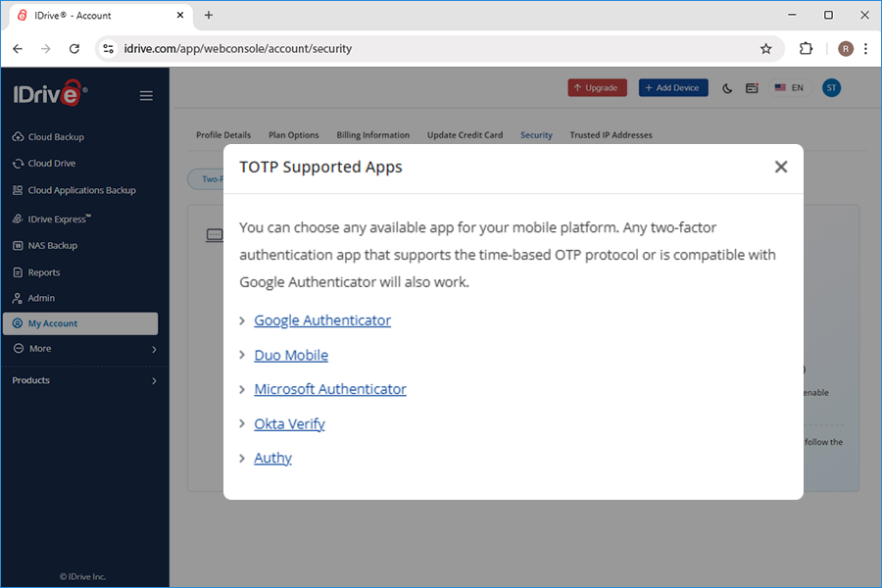The image size is (882, 588).
Task: Select My Account in sidebar
Action: (x=80, y=323)
